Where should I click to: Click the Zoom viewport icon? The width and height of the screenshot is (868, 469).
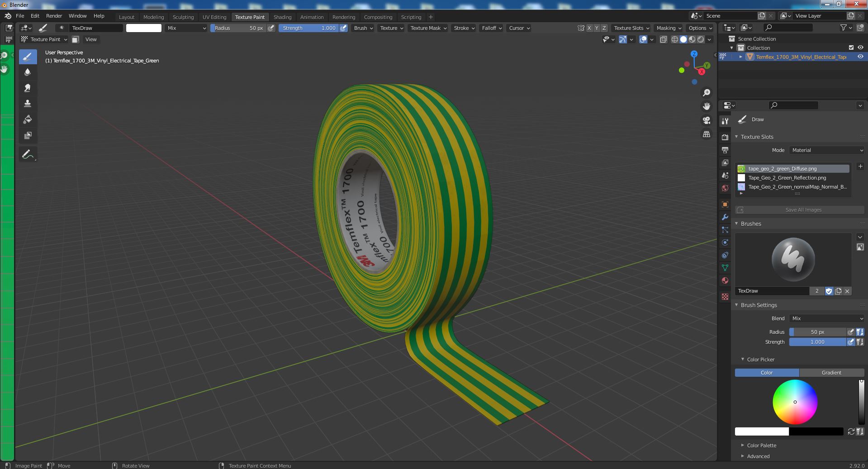tap(707, 93)
